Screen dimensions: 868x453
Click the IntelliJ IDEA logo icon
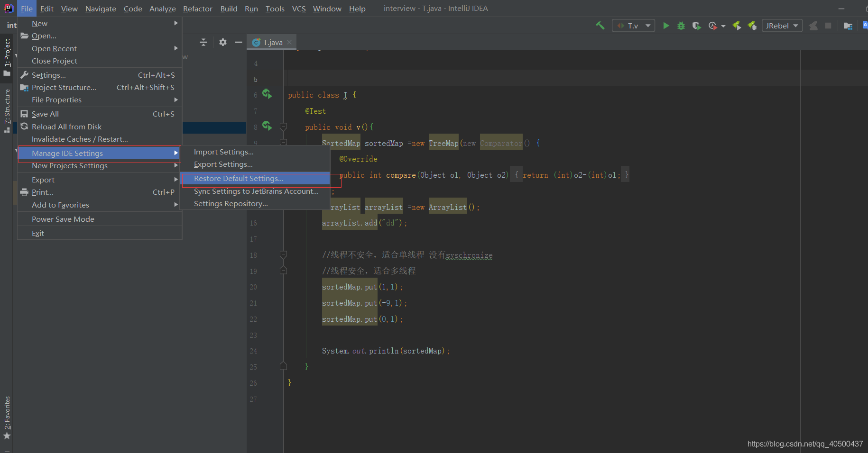point(9,8)
